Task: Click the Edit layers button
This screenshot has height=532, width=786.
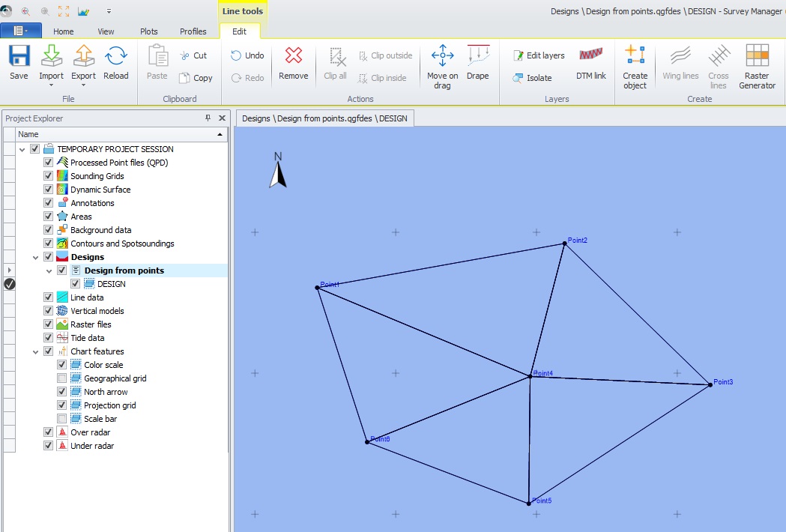Action: pos(539,55)
